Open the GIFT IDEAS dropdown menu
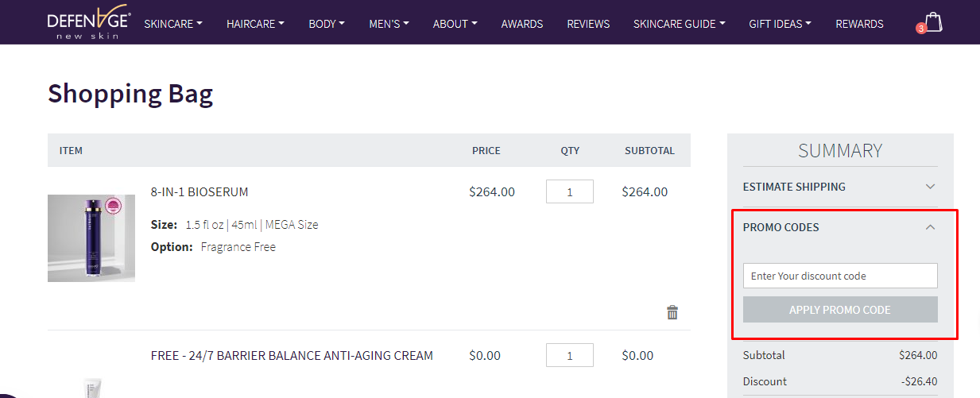Image resolution: width=980 pixels, height=398 pixels. 780,24
